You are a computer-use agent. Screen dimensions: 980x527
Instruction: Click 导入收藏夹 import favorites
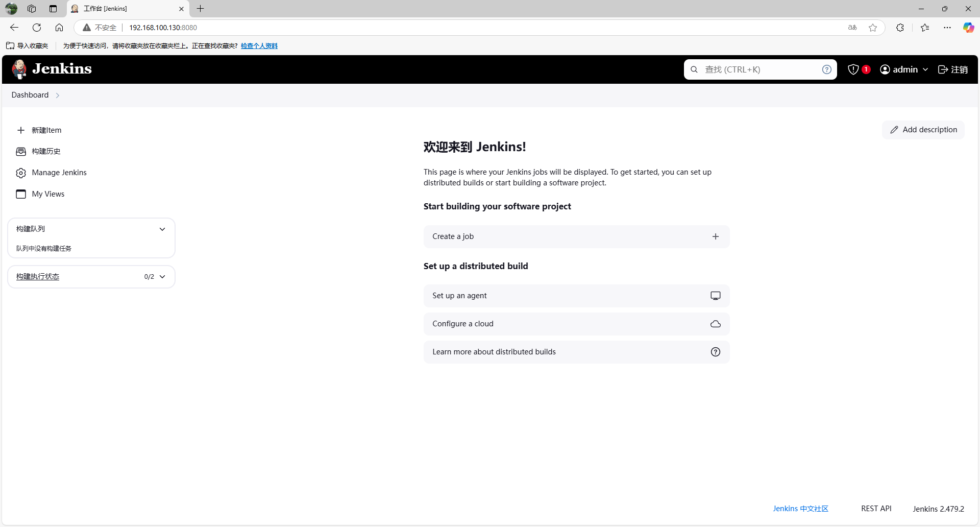[x=27, y=46]
